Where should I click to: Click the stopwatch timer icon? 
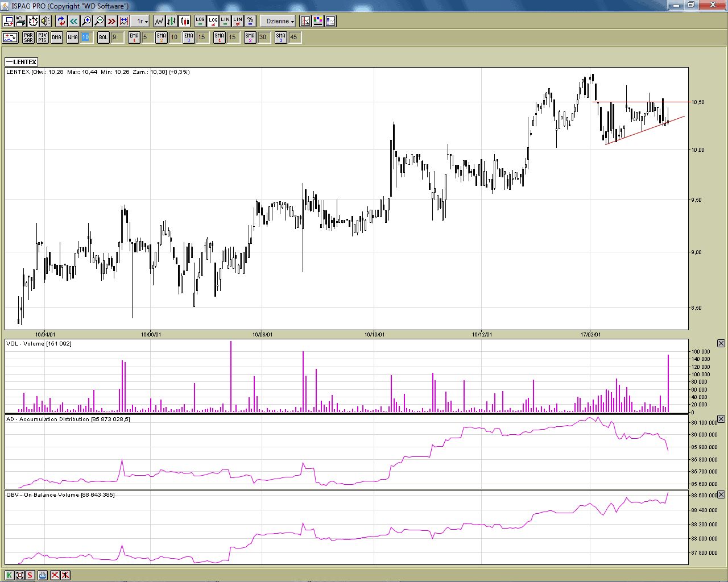point(33,21)
